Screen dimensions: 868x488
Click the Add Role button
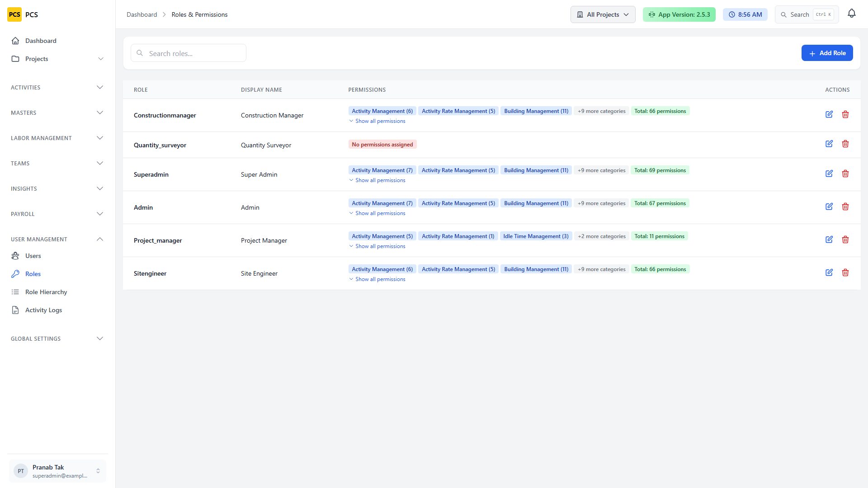pos(827,53)
